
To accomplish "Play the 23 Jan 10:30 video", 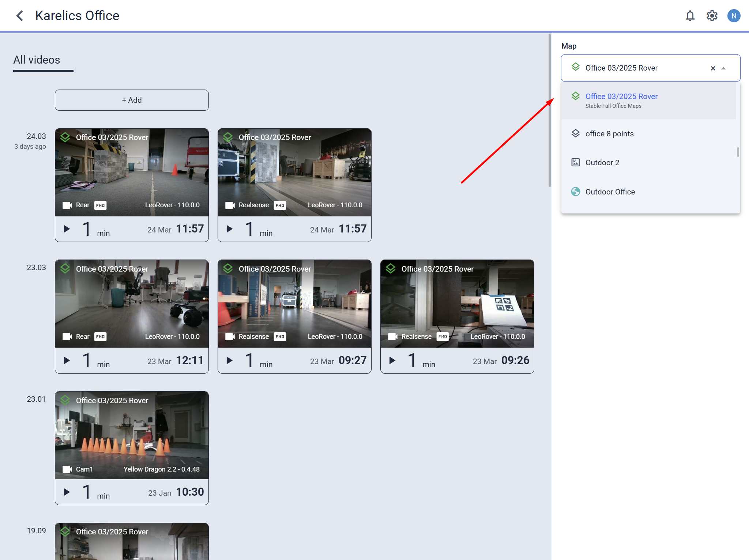I will pyautogui.click(x=67, y=492).
